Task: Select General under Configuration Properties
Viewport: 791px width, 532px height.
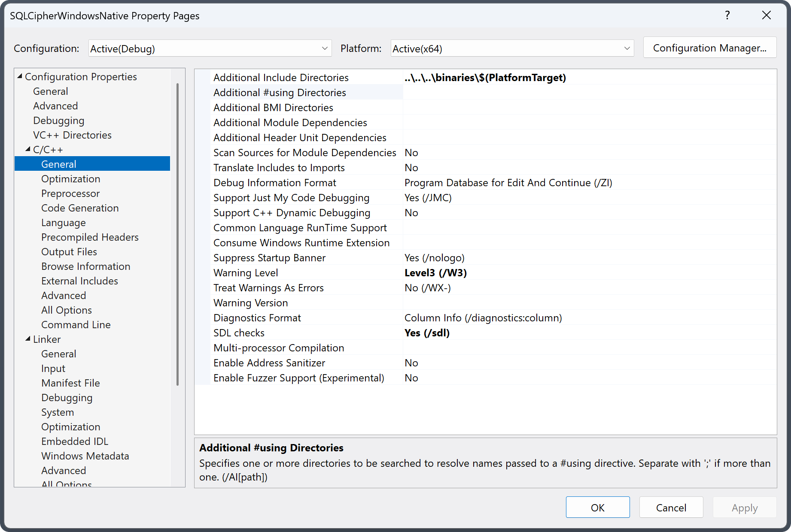Action: click(51, 91)
